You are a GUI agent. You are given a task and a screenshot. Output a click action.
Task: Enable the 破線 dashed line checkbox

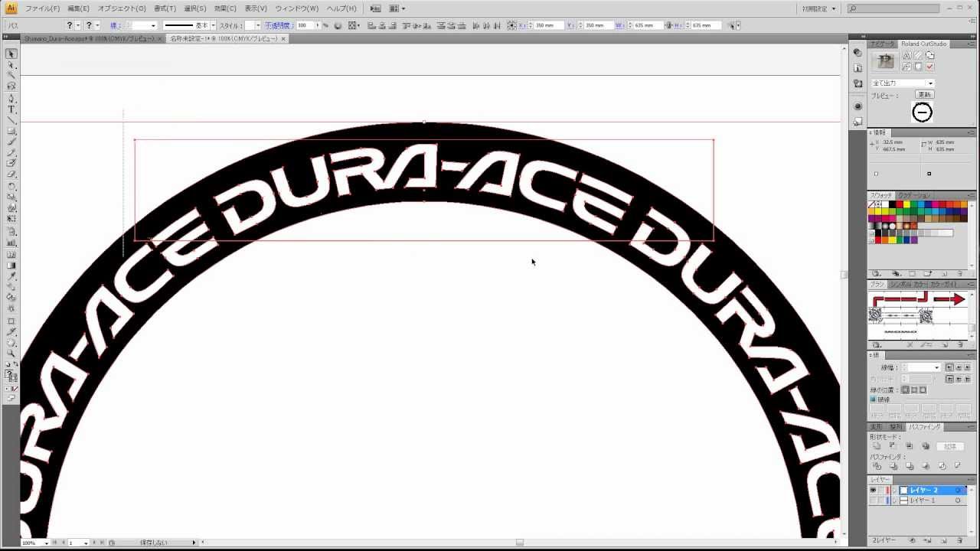[873, 399]
